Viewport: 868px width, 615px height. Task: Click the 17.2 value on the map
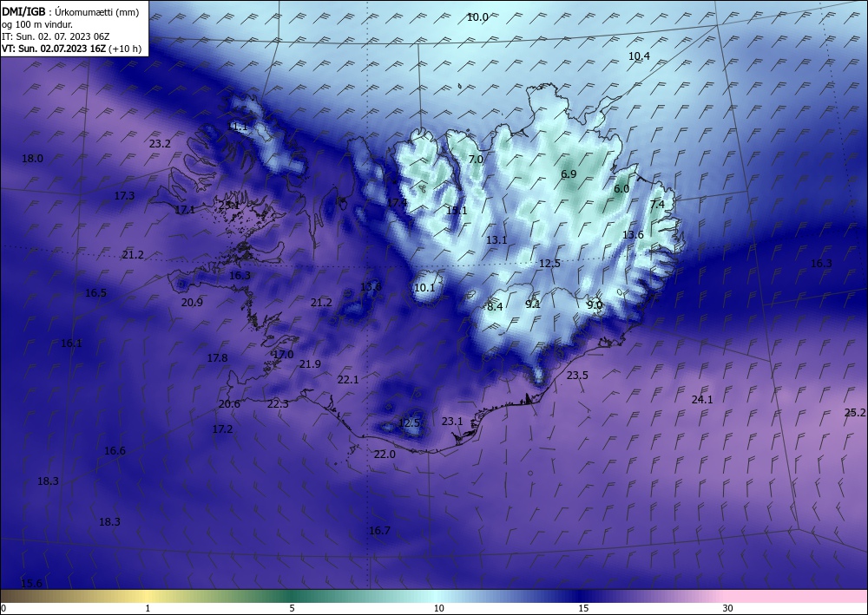click(222, 429)
